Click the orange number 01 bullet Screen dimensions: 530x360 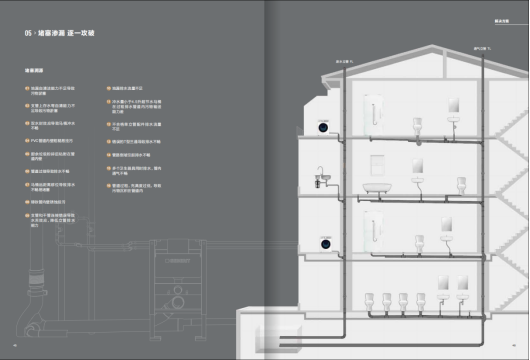27,88
